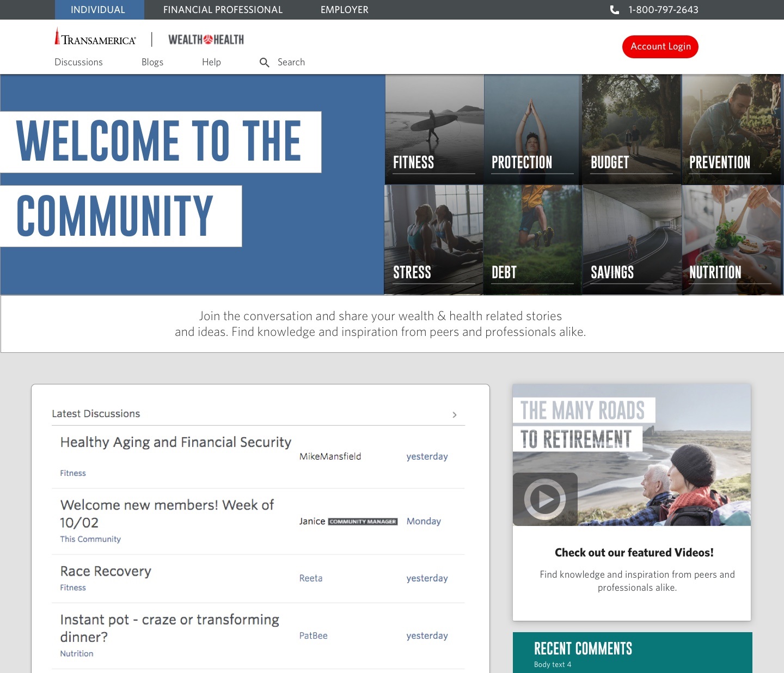Open the Fitness category tile
This screenshot has height=673, width=784.
pos(434,130)
